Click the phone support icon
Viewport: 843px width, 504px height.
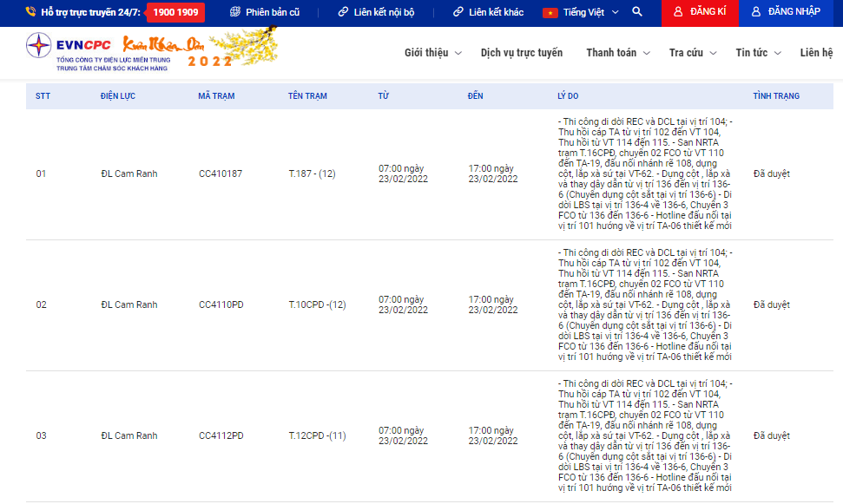30,12
